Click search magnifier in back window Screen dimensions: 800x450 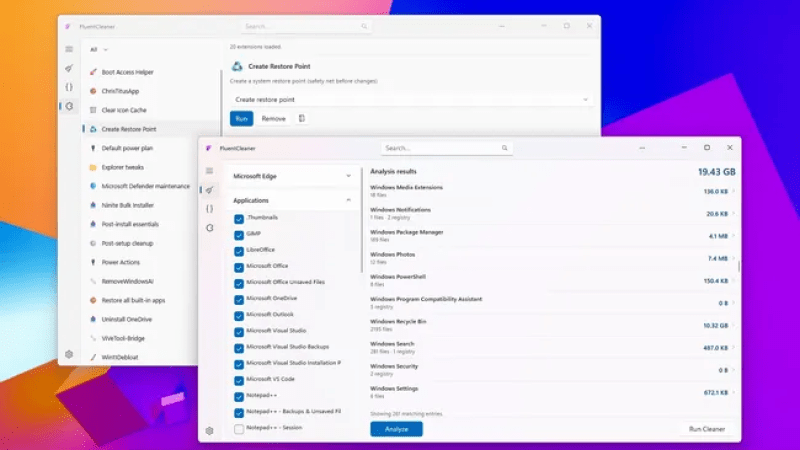pyautogui.click(x=364, y=27)
